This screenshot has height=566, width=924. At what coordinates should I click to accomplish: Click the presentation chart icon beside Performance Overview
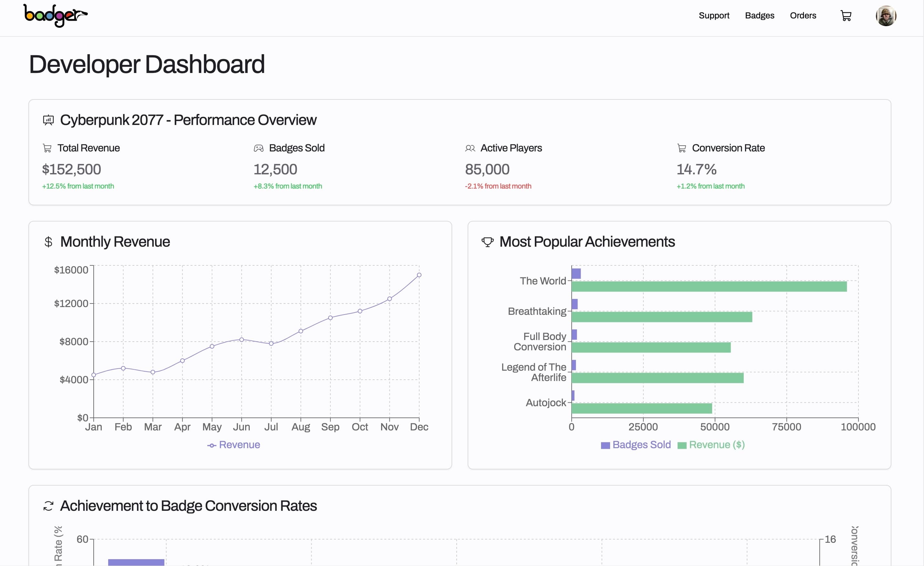pyautogui.click(x=48, y=120)
